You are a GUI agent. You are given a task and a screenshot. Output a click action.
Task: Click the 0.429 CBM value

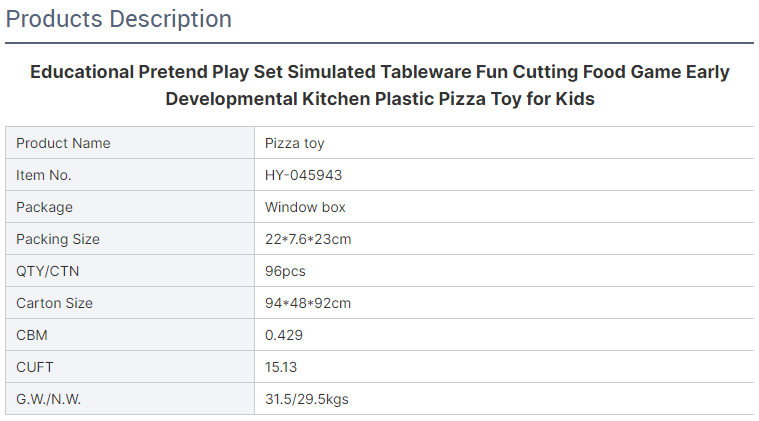(x=284, y=335)
